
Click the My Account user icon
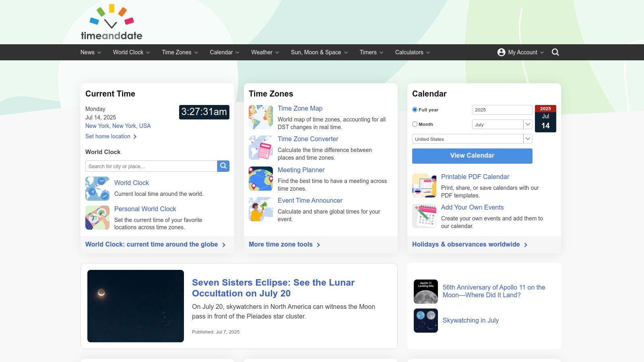(501, 52)
